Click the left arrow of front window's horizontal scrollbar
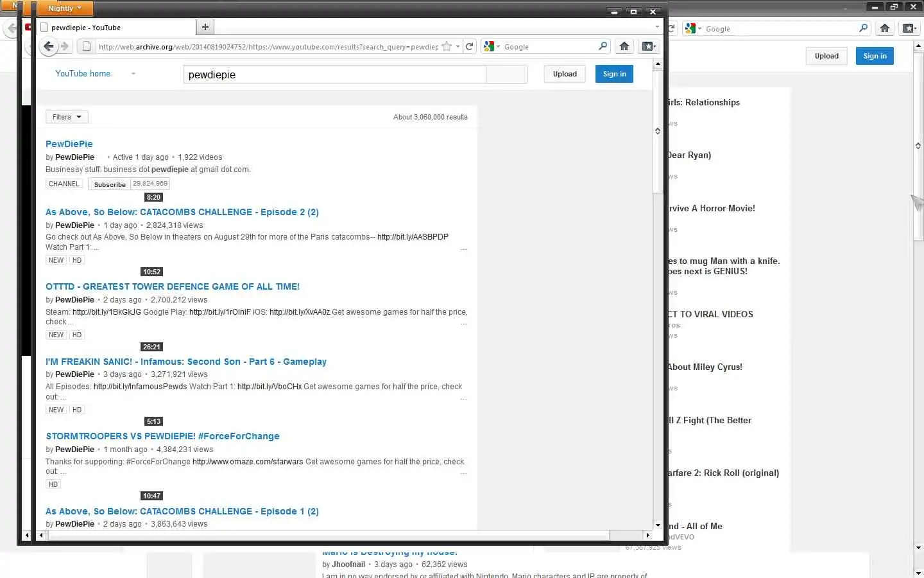The height and width of the screenshot is (578, 924). 41,535
